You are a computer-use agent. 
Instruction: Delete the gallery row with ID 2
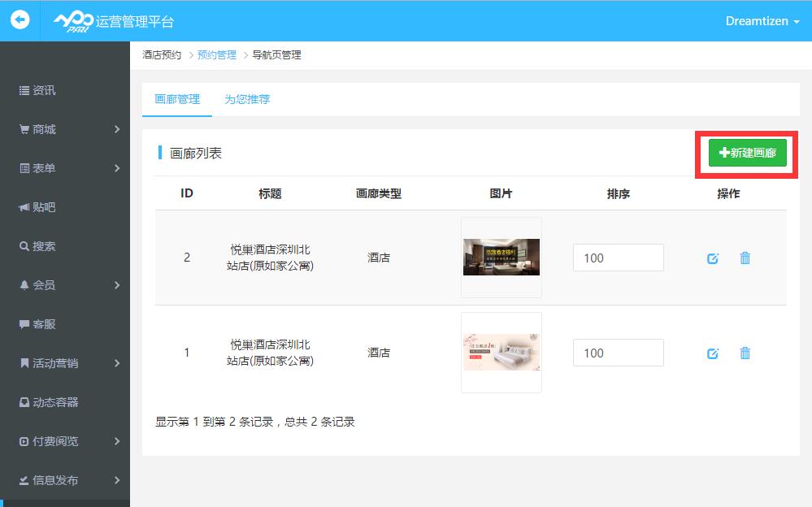[745, 258]
